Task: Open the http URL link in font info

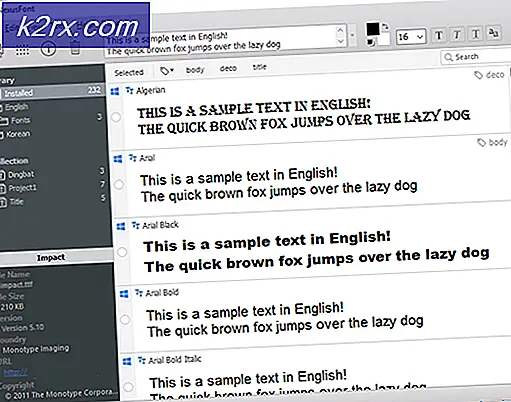Action: (x=15, y=372)
